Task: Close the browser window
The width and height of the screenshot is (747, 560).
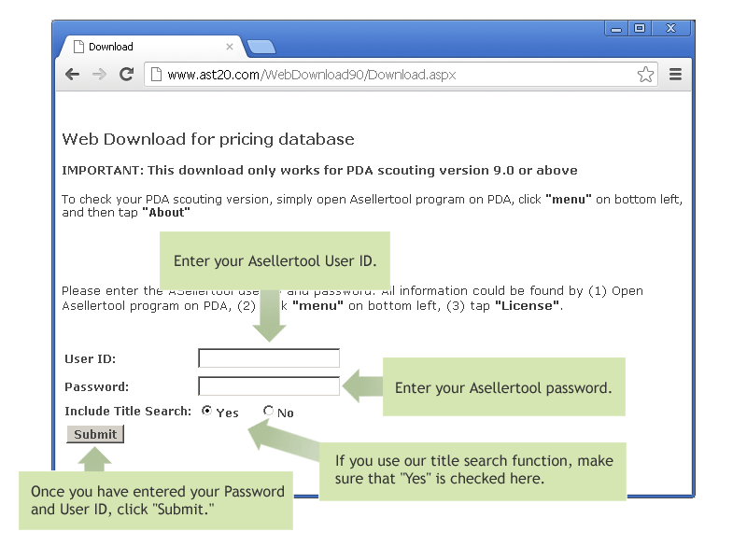Action: 670,29
